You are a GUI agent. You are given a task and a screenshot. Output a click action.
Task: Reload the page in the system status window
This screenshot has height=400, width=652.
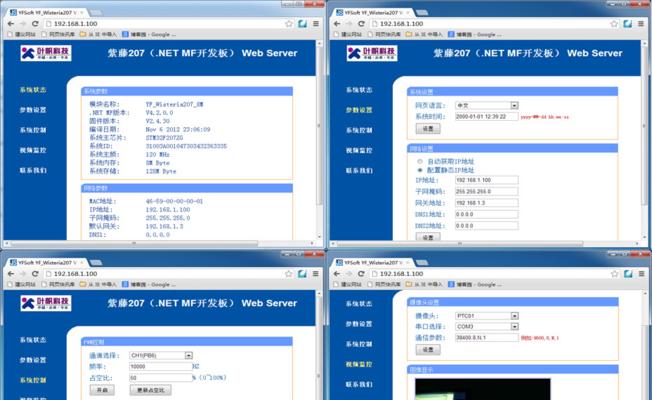[35, 24]
